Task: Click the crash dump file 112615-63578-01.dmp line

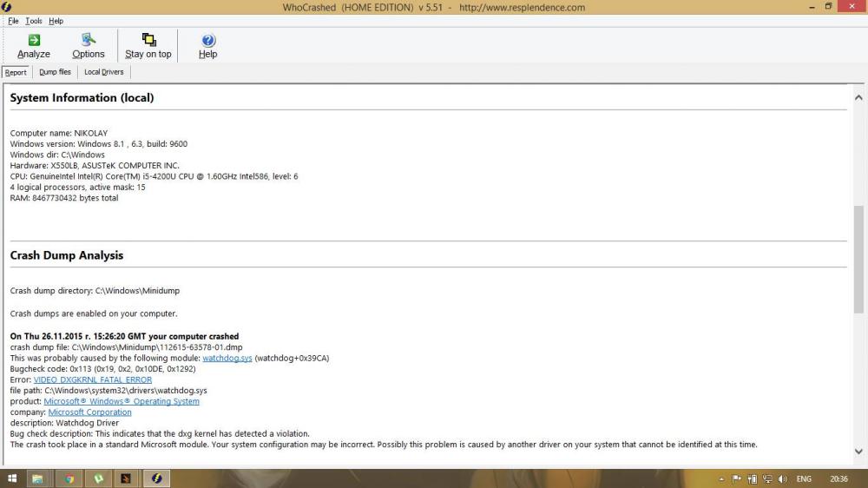Action: tap(126, 347)
